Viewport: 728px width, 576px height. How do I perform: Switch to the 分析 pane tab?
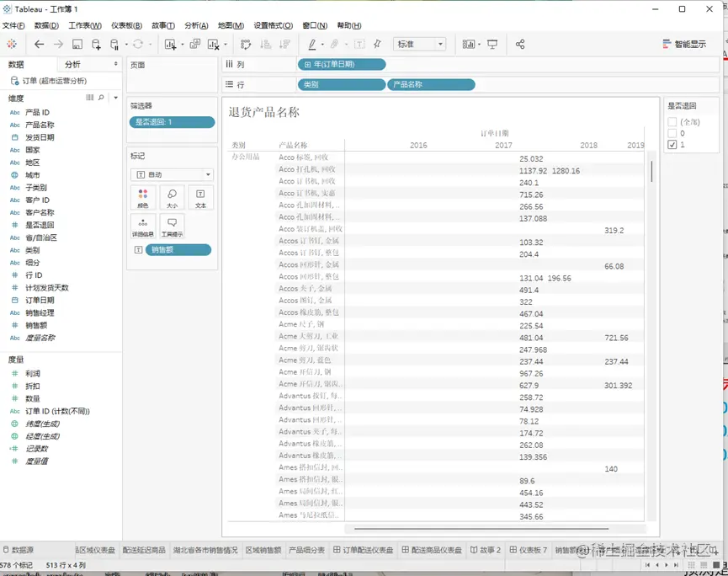(x=72, y=64)
